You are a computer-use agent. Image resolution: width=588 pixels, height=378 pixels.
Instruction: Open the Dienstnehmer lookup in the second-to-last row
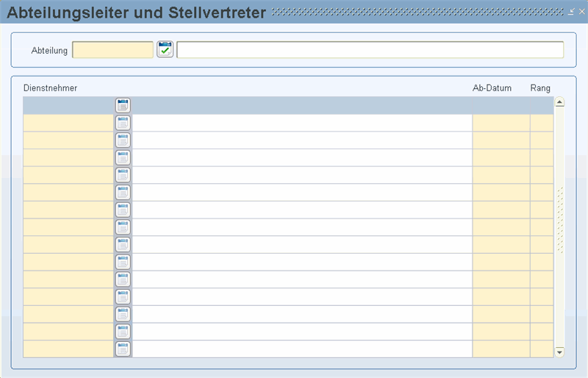click(x=123, y=332)
